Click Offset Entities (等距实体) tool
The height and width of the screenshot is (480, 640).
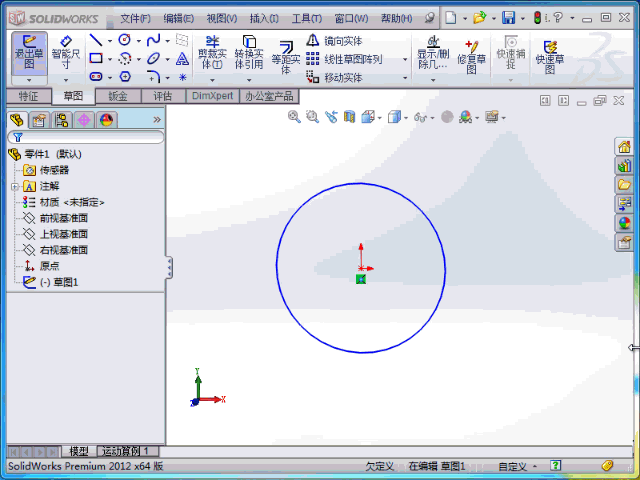286,57
